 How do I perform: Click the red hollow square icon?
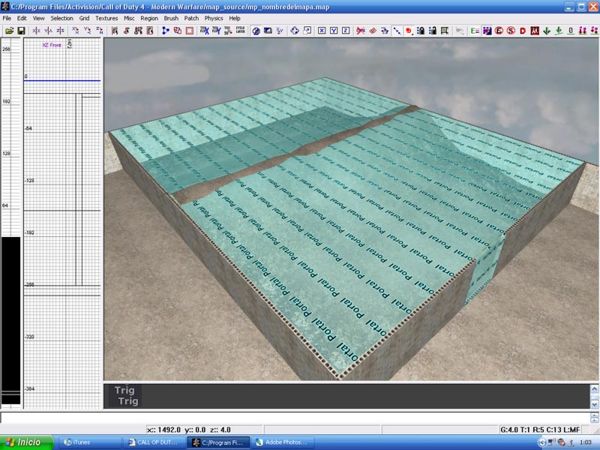190,31
